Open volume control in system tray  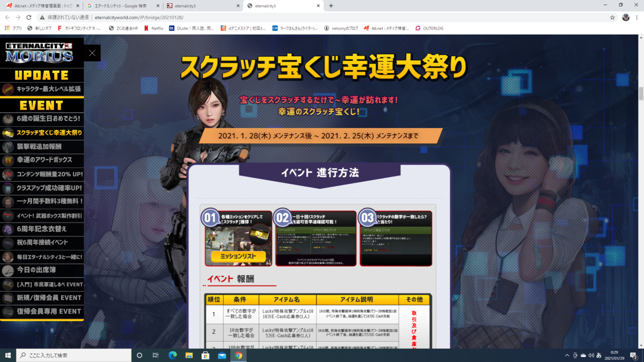(591, 355)
